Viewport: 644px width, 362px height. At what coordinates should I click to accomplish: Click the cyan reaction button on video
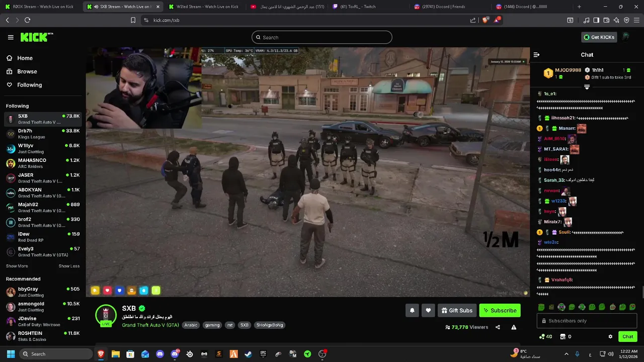pyautogui.click(x=144, y=291)
